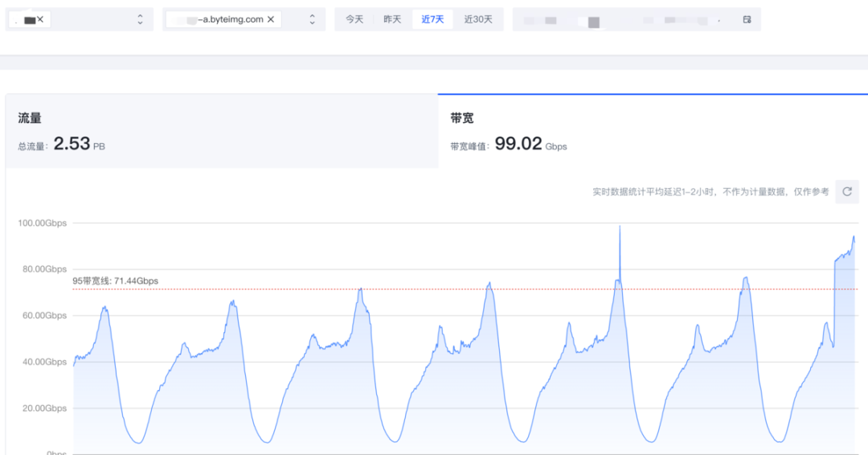Click the 95带宽线 71.44Gbps label
This screenshot has width=868, height=455.
(x=115, y=281)
